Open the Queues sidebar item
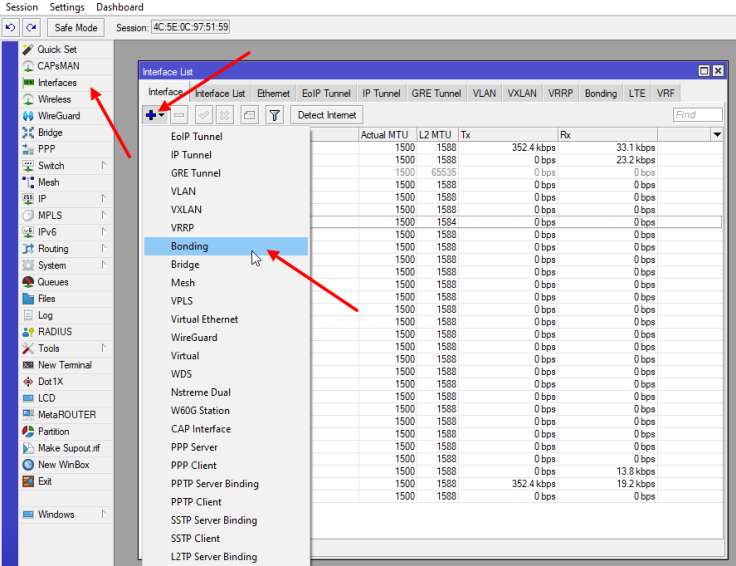736x566 pixels. [x=53, y=282]
